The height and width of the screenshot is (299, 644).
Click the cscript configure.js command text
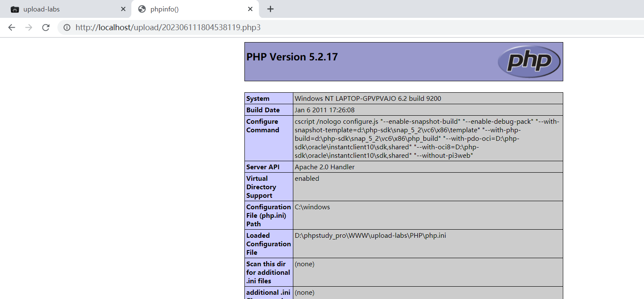tap(427, 139)
